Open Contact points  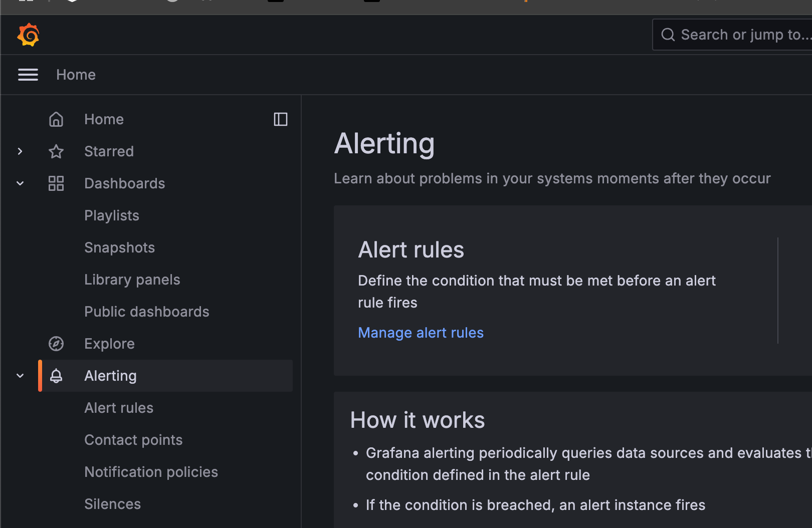(x=133, y=440)
